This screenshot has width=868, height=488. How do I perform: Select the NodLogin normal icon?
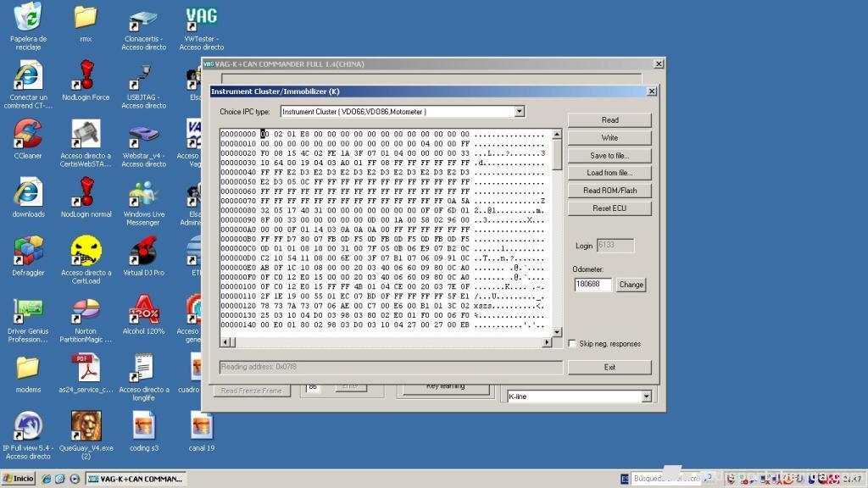coord(86,193)
